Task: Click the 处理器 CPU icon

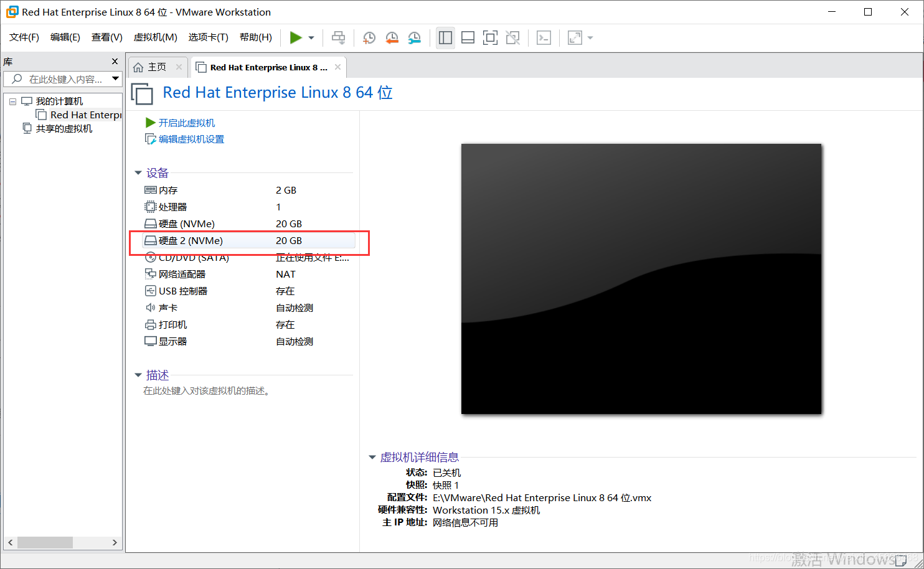Action: (150, 207)
